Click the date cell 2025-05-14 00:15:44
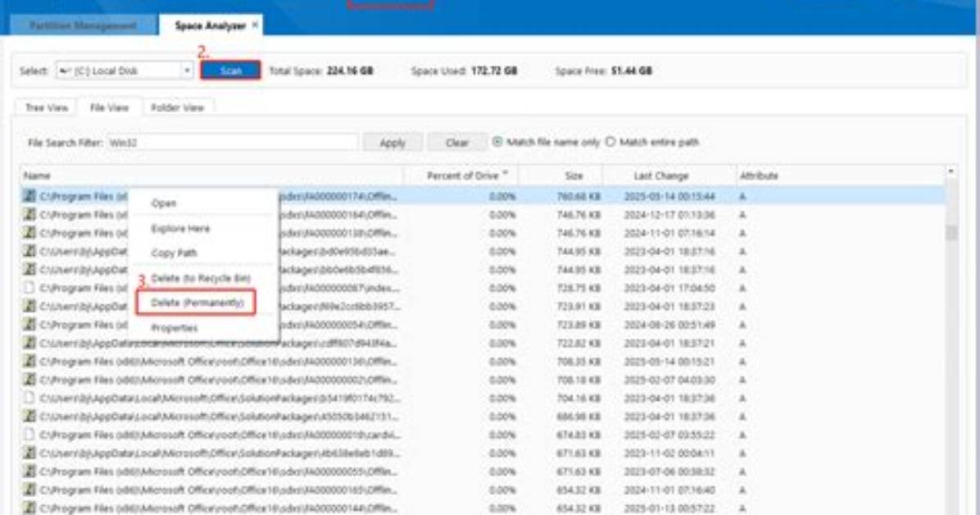This screenshot has height=515, width=980. click(669, 197)
